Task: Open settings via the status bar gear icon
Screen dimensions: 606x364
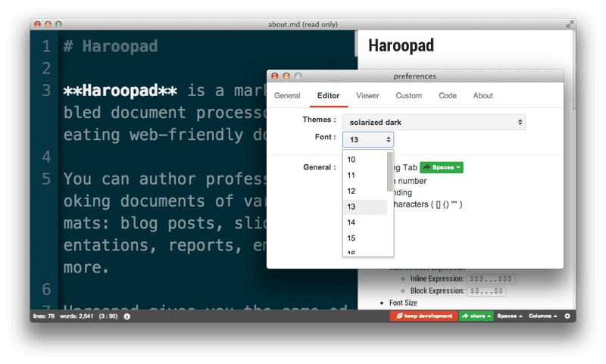Action: [567, 316]
